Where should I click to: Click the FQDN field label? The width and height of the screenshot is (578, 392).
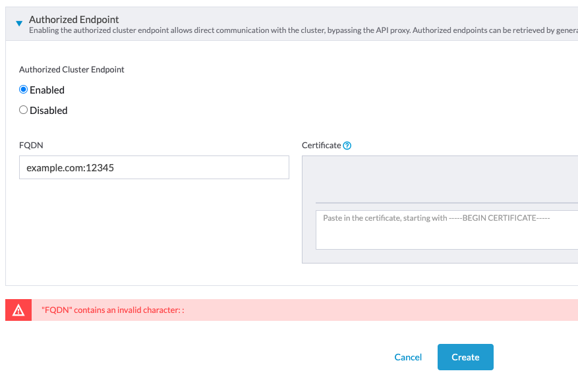[x=31, y=145]
